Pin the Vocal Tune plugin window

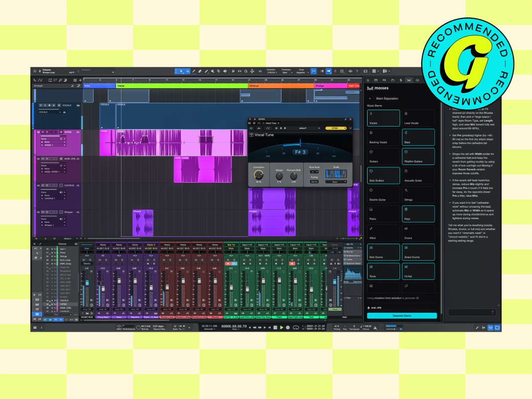click(x=345, y=119)
